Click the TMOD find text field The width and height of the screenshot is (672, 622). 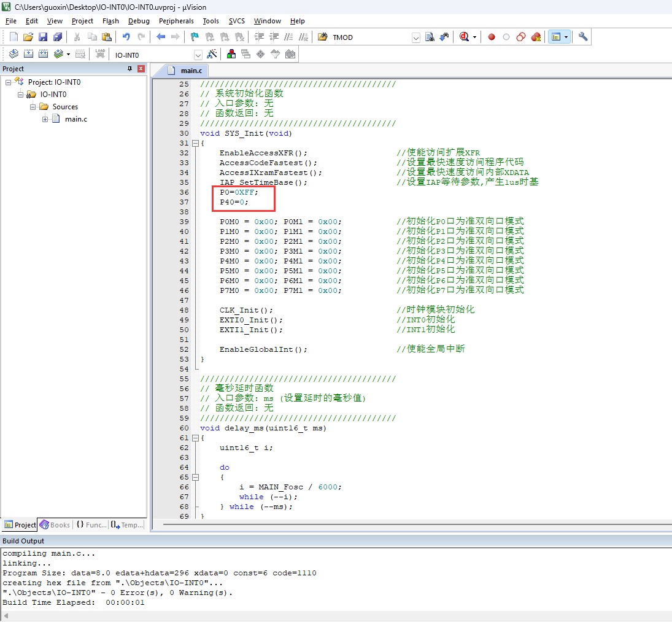point(371,37)
